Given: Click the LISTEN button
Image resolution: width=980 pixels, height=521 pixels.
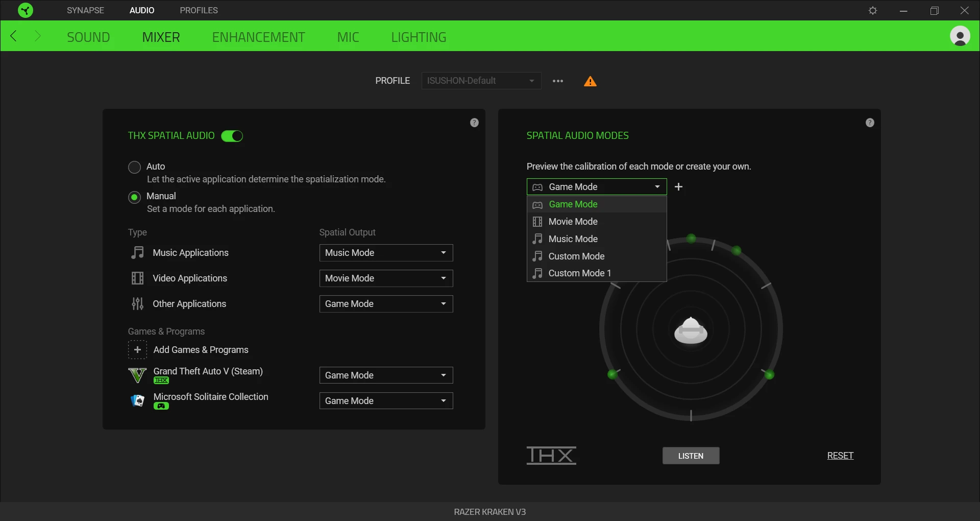Looking at the screenshot, I should (x=691, y=456).
